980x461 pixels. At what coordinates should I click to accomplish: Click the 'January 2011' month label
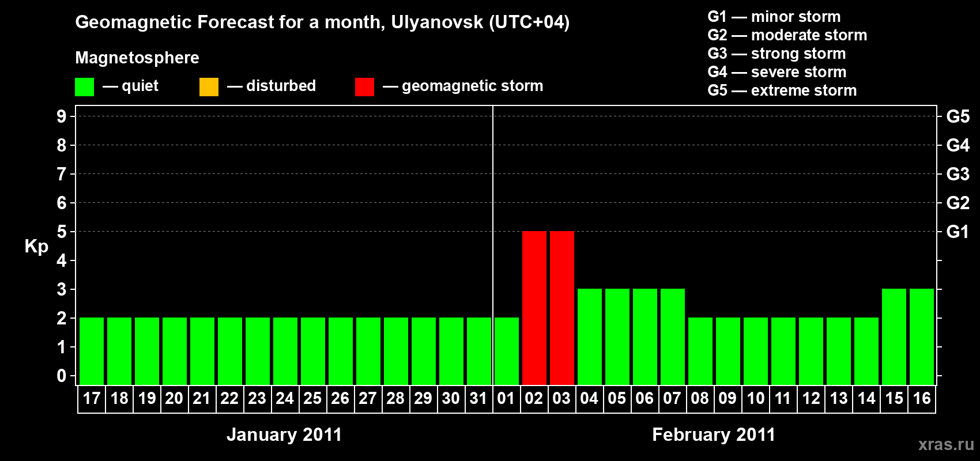(x=284, y=434)
